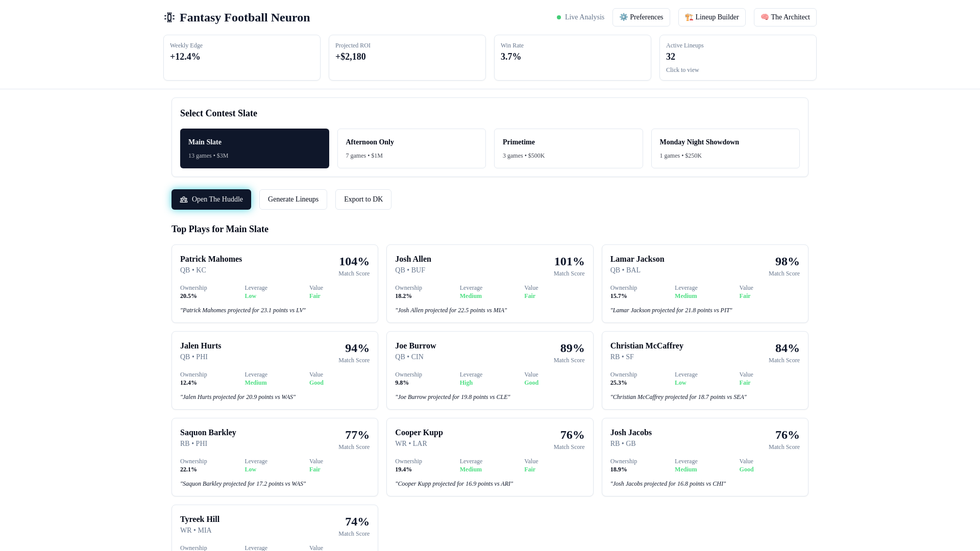Open the Lineup Builder
The width and height of the screenshot is (980, 551).
pos(712,17)
